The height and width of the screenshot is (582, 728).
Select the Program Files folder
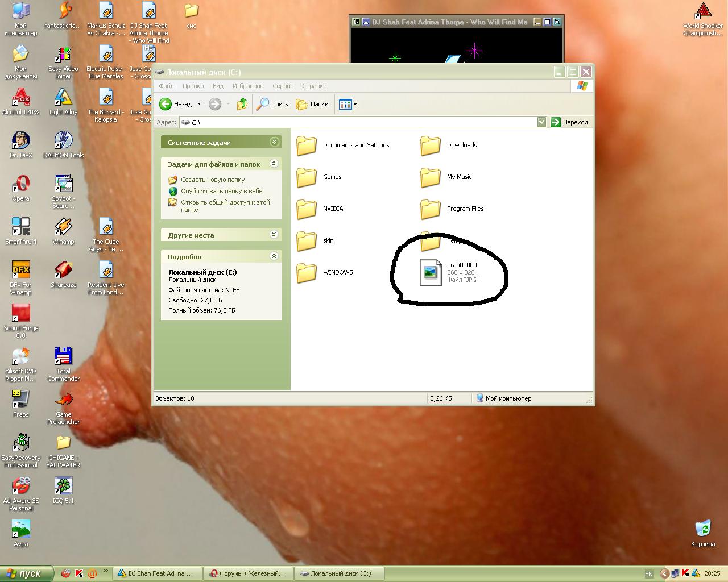431,209
